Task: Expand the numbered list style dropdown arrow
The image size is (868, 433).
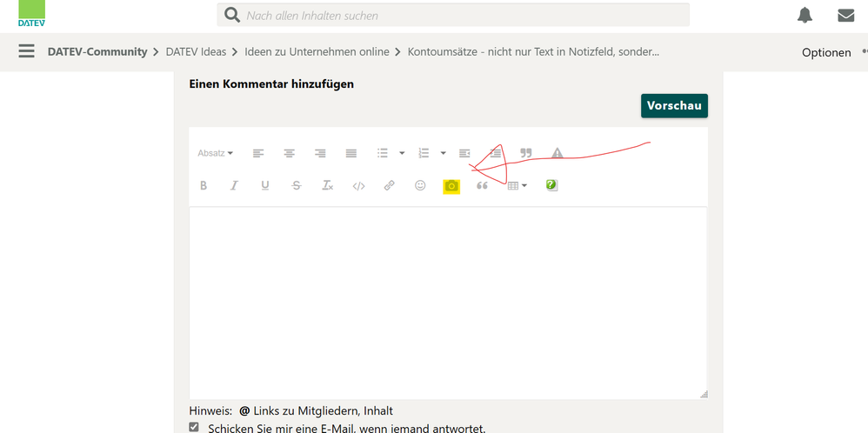Action: click(x=443, y=154)
